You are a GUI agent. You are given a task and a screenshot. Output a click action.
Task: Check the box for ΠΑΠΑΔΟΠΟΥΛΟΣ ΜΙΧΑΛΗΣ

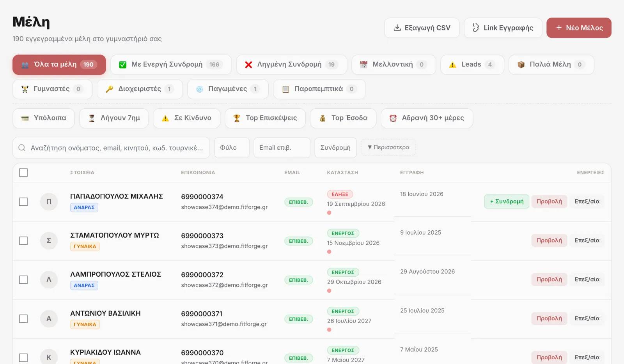click(23, 202)
